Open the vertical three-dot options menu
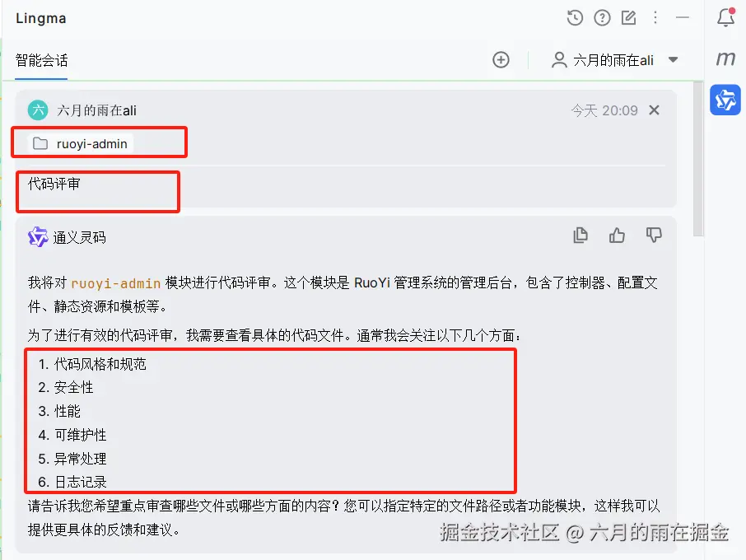This screenshot has width=746, height=560. (x=655, y=18)
